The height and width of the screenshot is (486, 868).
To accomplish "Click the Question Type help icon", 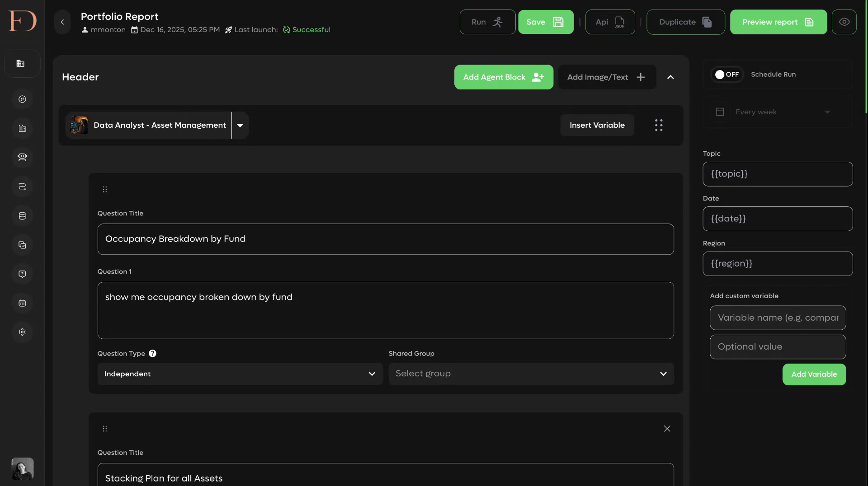I will [x=152, y=354].
